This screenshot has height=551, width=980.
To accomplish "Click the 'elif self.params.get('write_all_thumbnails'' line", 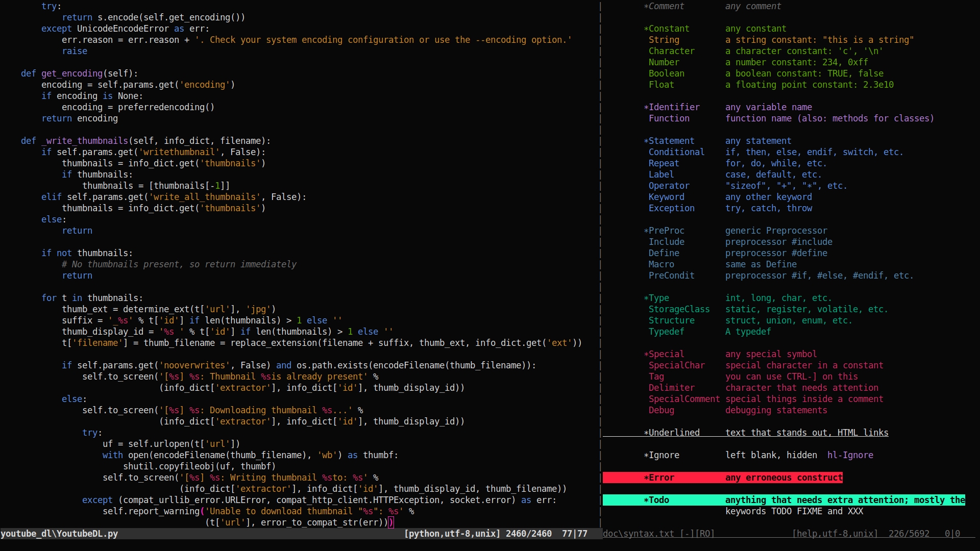I will coord(174,197).
